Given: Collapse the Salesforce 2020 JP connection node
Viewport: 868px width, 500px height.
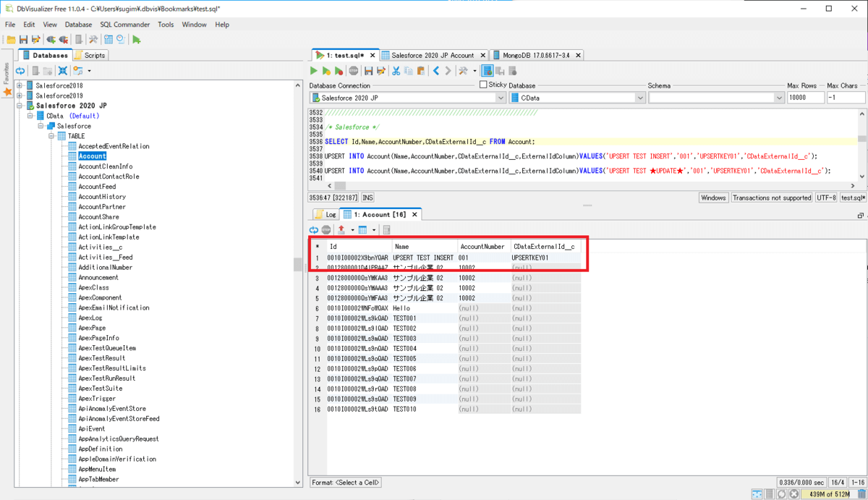Looking at the screenshot, I should tap(20, 106).
